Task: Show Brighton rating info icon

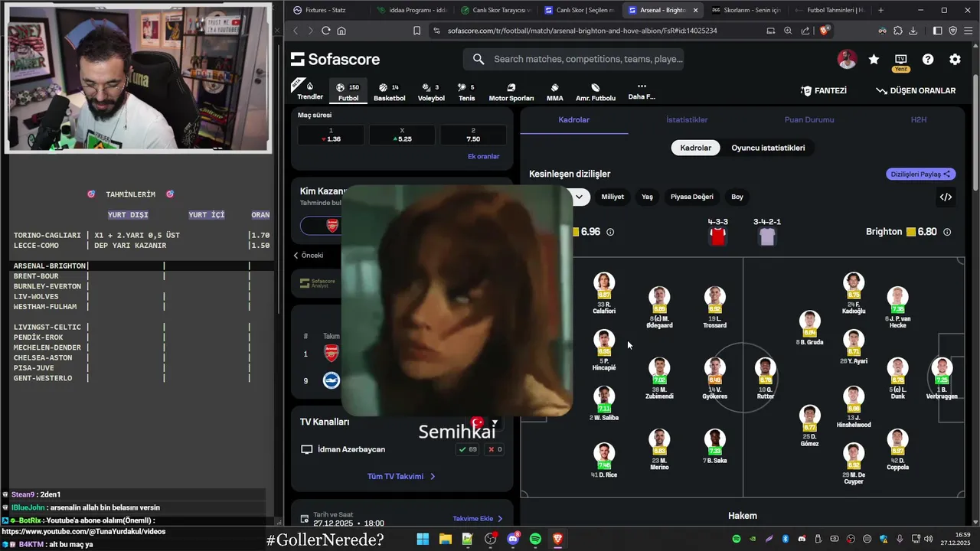Action: (x=947, y=232)
